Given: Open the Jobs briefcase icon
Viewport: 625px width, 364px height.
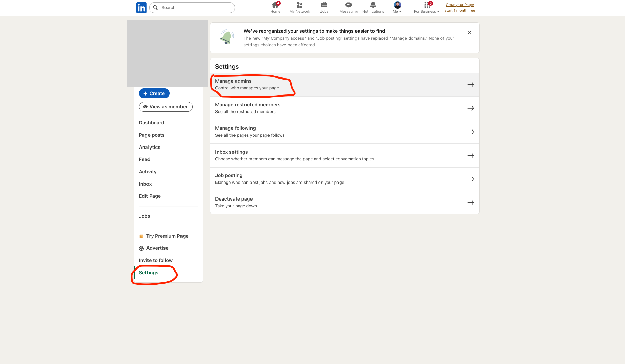Looking at the screenshot, I should tap(324, 5).
